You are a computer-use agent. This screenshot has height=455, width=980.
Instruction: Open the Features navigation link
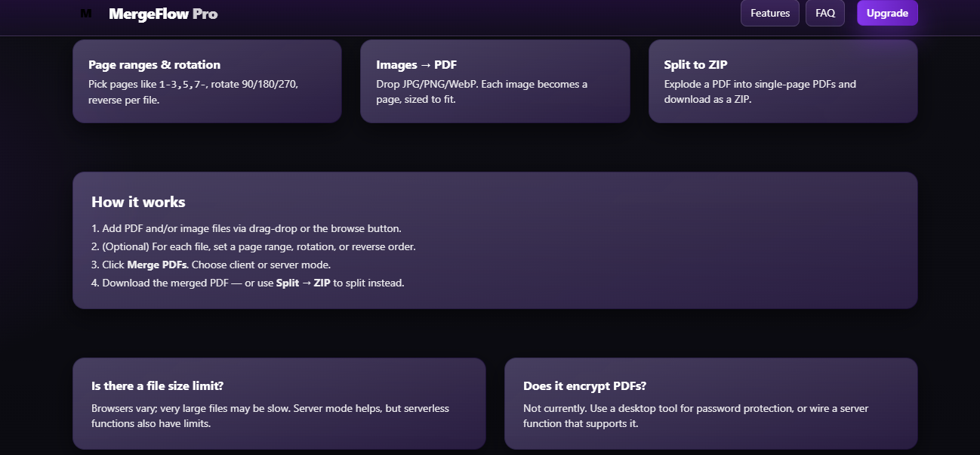(769, 14)
